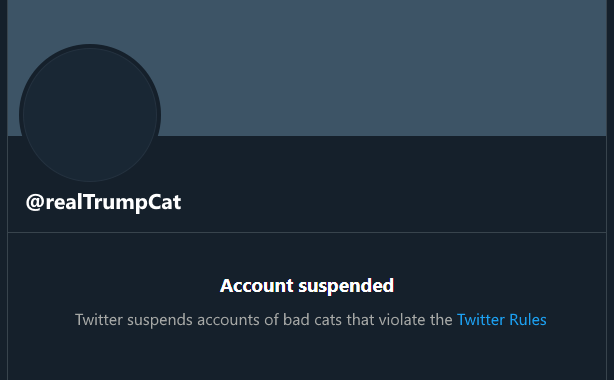Viewport: 614px width, 380px height.
Task: Click the dark left margin outside the column
Action: tap(4, 190)
